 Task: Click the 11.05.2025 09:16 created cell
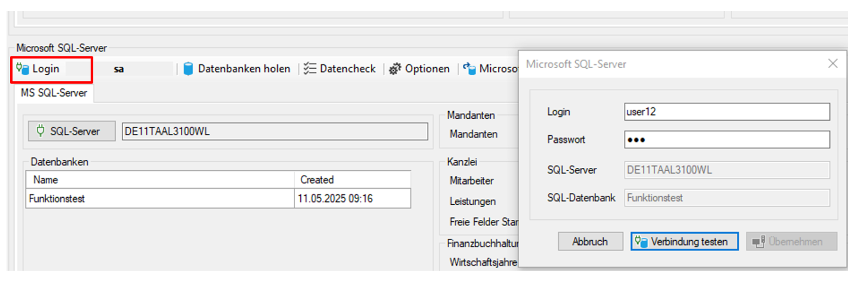[x=353, y=198]
